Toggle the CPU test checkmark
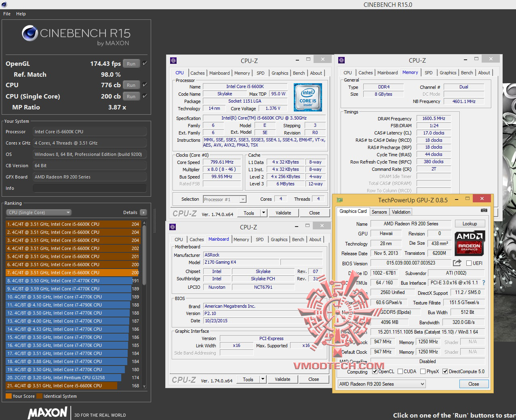516x420 pixels. point(145,85)
